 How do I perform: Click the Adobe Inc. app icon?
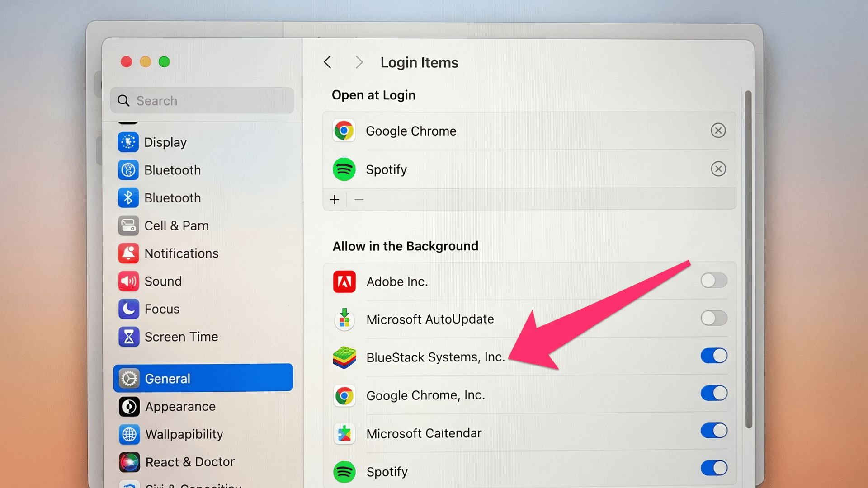[x=344, y=282]
